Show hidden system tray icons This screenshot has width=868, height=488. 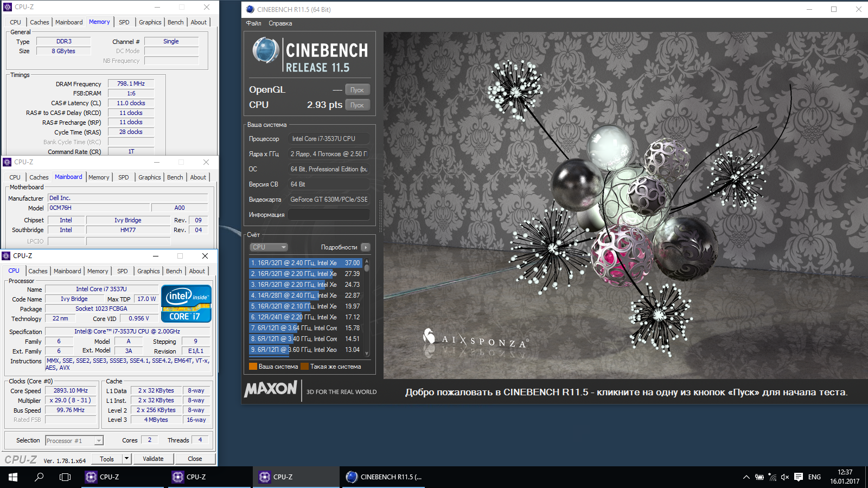[746, 477]
